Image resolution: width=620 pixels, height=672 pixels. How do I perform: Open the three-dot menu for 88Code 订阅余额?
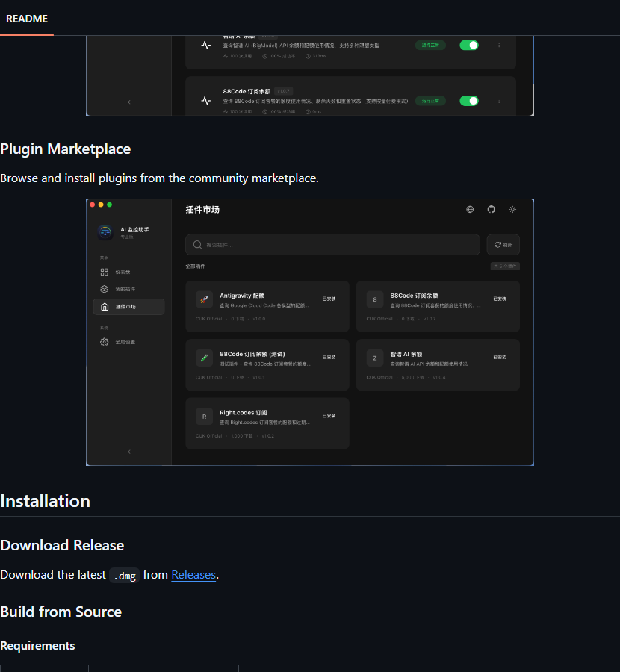(499, 101)
